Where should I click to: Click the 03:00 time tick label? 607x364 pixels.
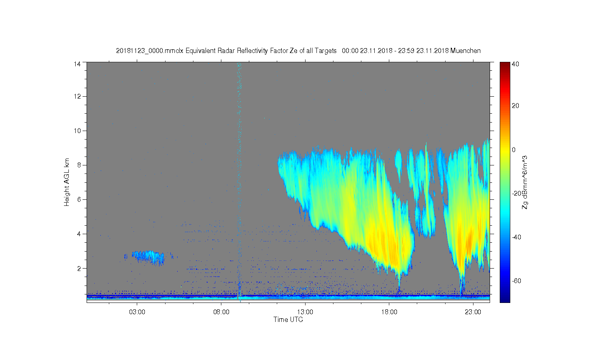coord(137,312)
